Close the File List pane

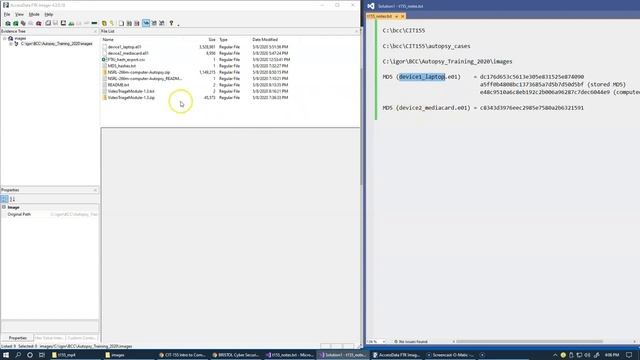coord(356,31)
